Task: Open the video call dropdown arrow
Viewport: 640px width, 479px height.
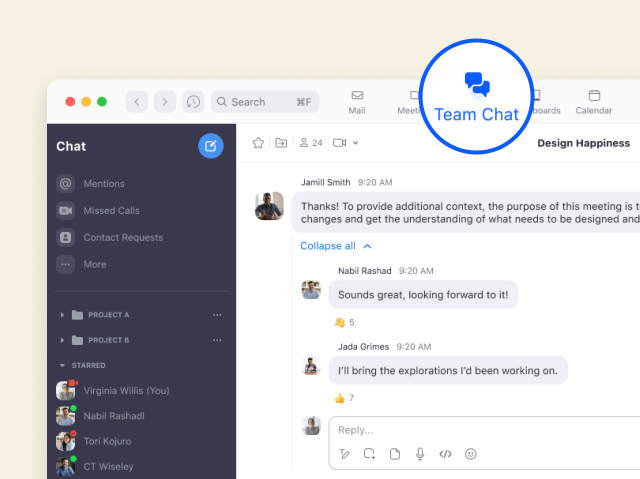Action: [355, 143]
